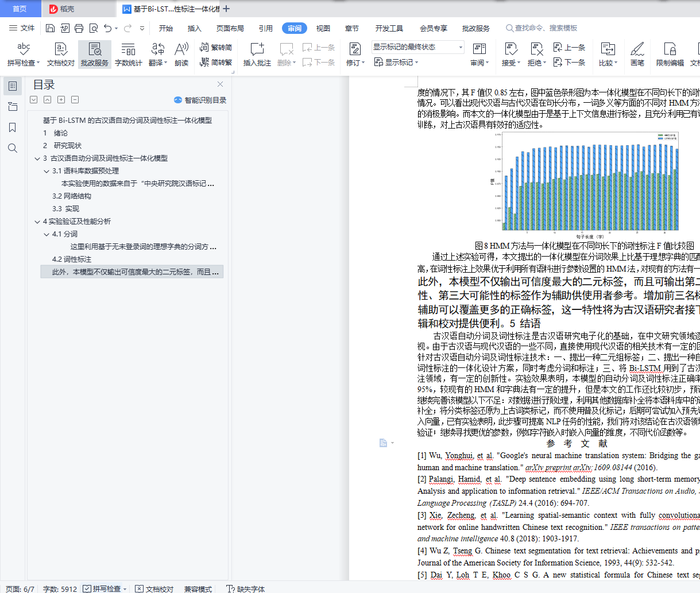The width and height of the screenshot is (700, 593).
Task: Switch to the 页面布局 ribbon tab
Action: point(230,28)
